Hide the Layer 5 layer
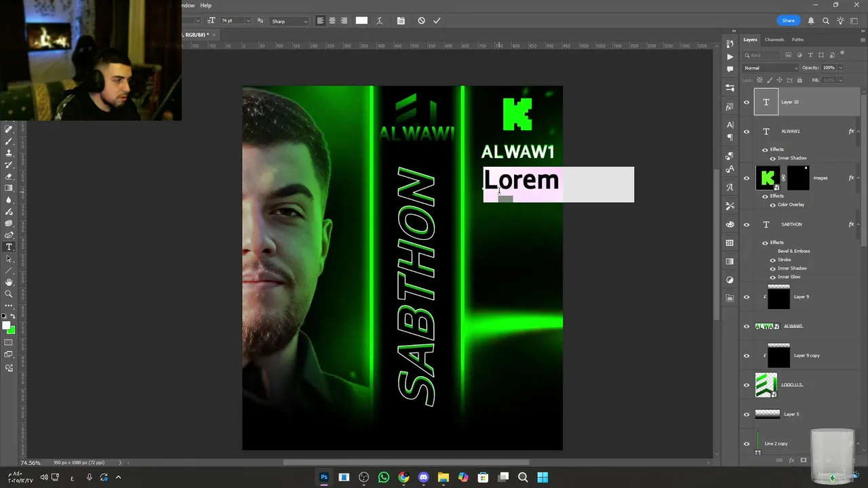The image size is (868, 488). coord(747,414)
